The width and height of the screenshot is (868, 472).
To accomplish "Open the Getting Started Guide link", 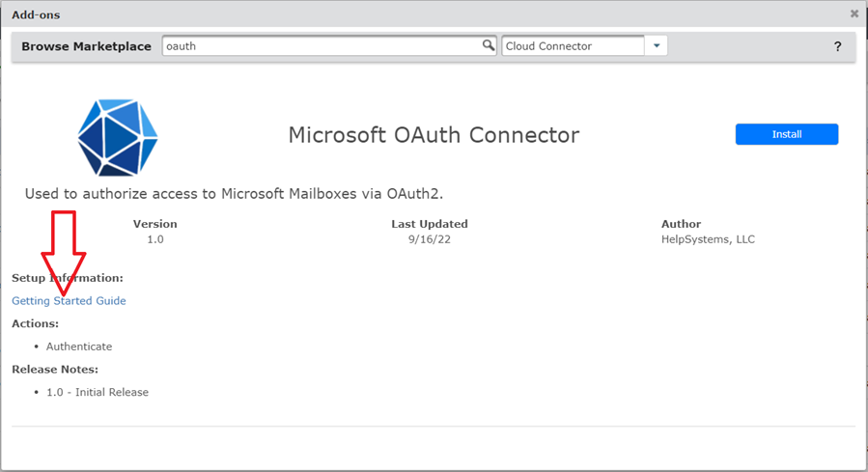I will click(69, 301).
